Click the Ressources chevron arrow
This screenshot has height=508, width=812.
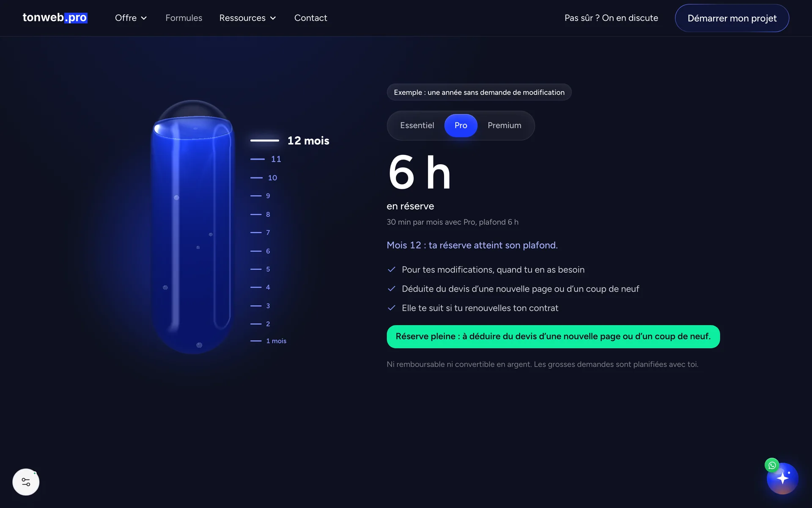pos(273,18)
